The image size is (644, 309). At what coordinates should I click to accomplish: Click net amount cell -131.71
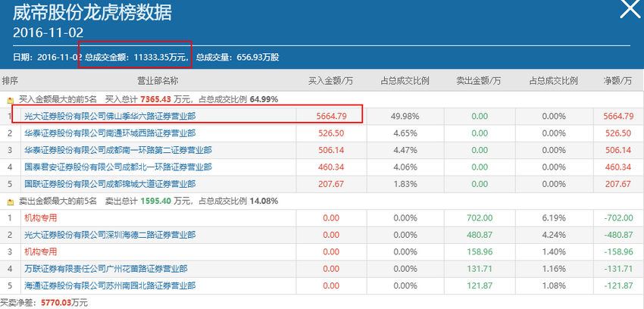[x=618, y=269]
